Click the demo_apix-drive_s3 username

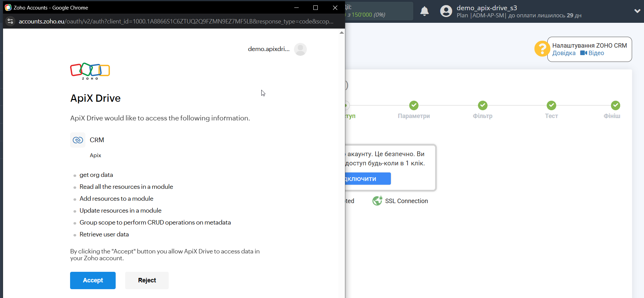point(486,8)
